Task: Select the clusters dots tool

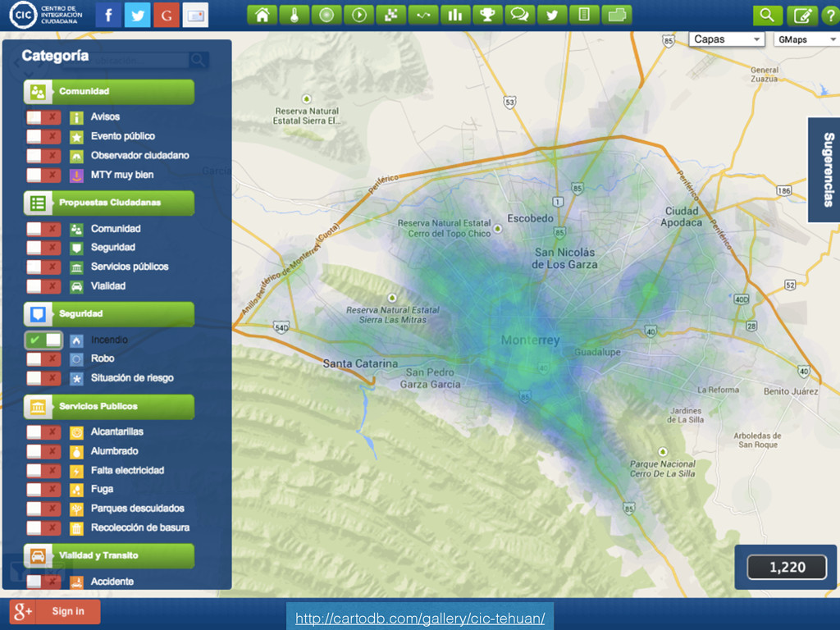Action: pyautogui.click(x=391, y=15)
